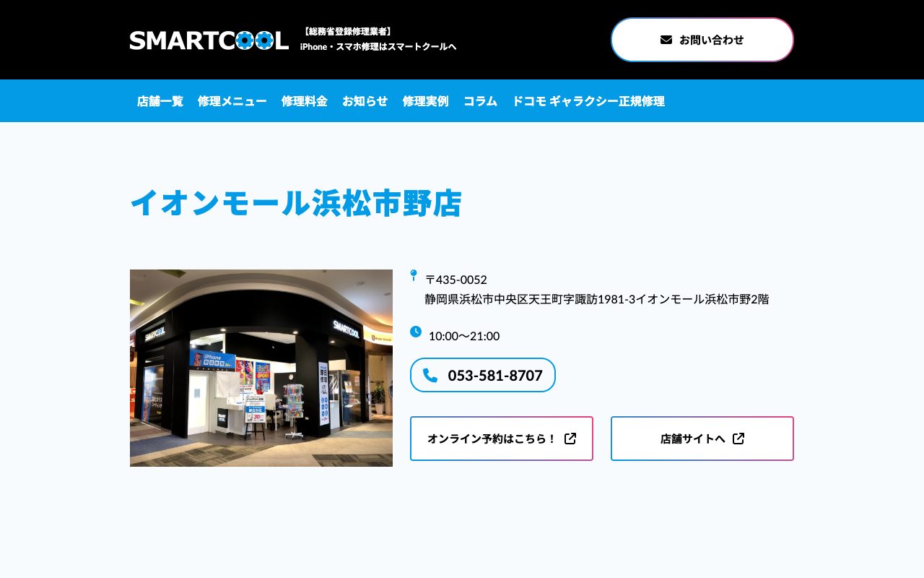Select the 〒435-0052 postal code text
Viewport: 924px width, 578px height.
coord(456,280)
